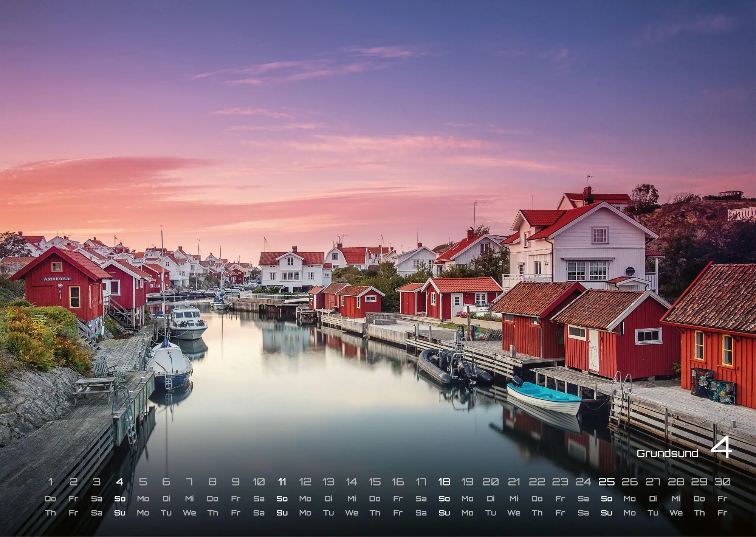Choose date 24 in the calendar row
Screen dimensions: 756x537
pos(583,482)
